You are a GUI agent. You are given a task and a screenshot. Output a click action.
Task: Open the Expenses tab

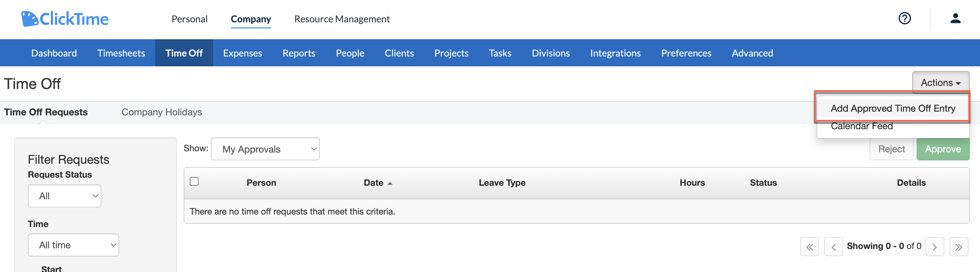pyautogui.click(x=242, y=53)
